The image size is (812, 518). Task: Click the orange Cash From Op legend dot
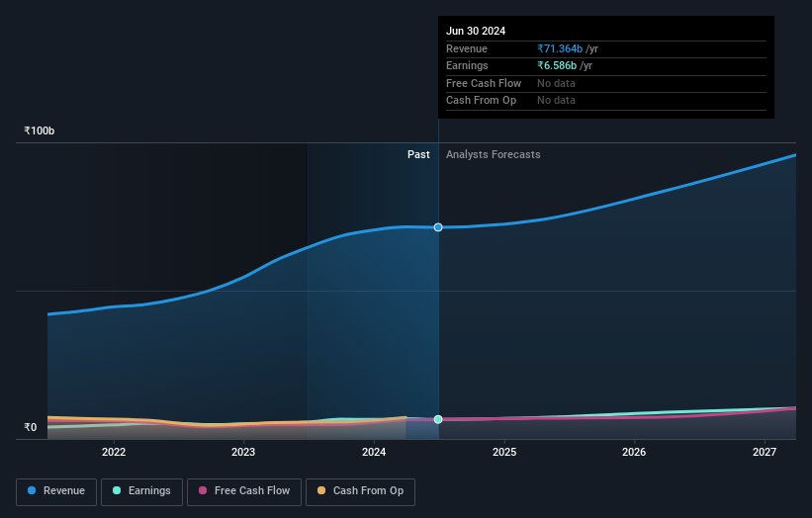coord(321,490)
